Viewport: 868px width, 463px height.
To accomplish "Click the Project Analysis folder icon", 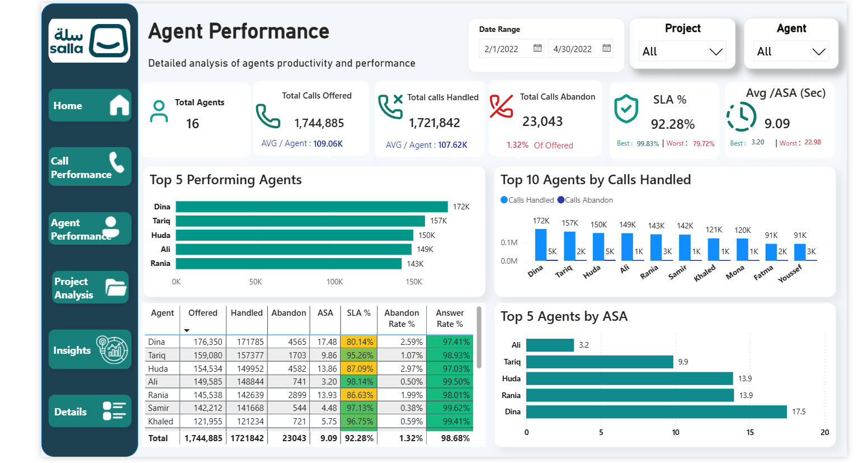I will (x=116, y=287).
